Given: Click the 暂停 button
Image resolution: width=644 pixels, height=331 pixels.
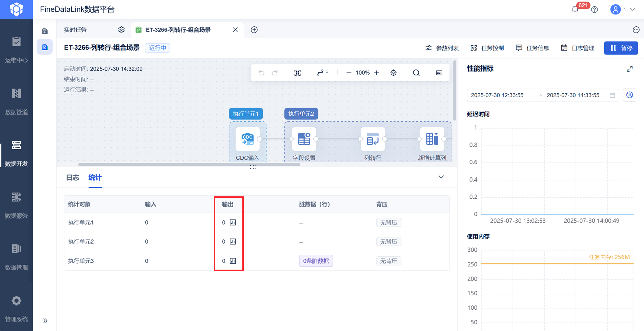Looking at the screenshot, I should [x=621, y=48].
